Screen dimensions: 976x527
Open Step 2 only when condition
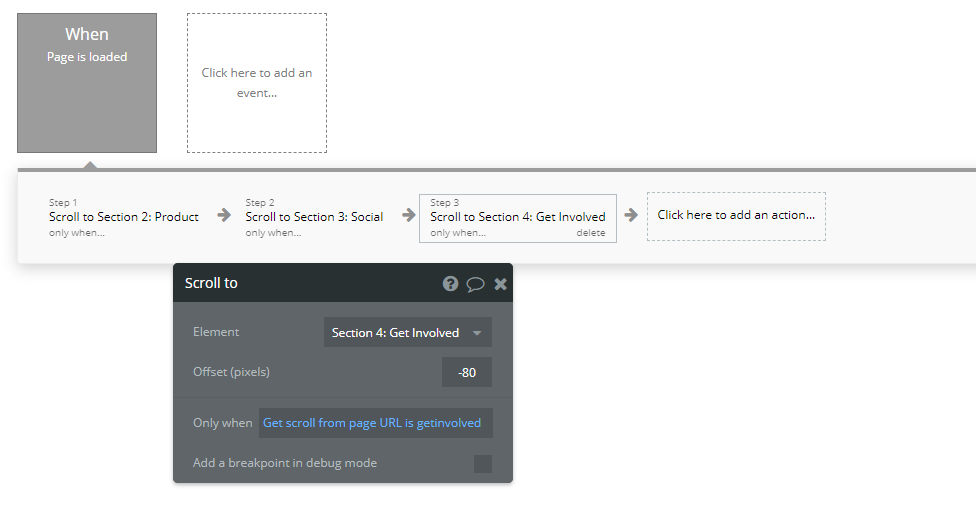273,233
